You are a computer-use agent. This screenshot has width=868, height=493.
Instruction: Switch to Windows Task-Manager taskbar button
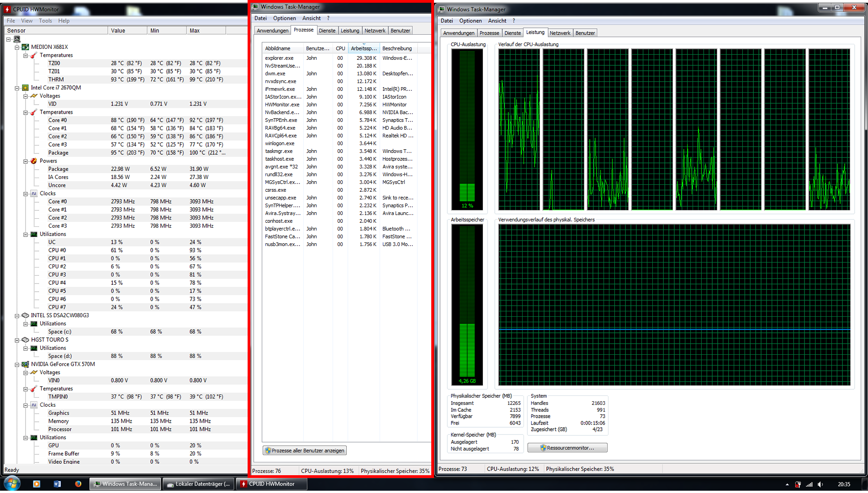tap(125, 484)
